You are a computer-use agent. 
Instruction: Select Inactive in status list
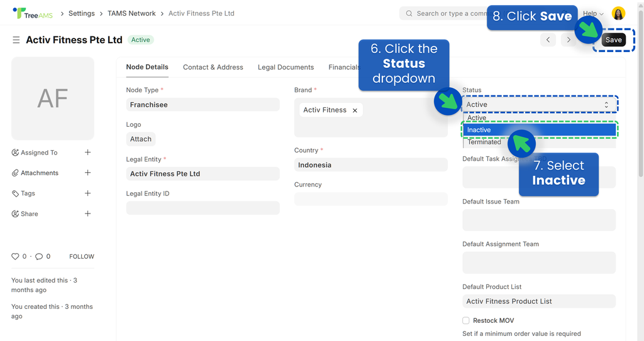click(x=539, y=130)
